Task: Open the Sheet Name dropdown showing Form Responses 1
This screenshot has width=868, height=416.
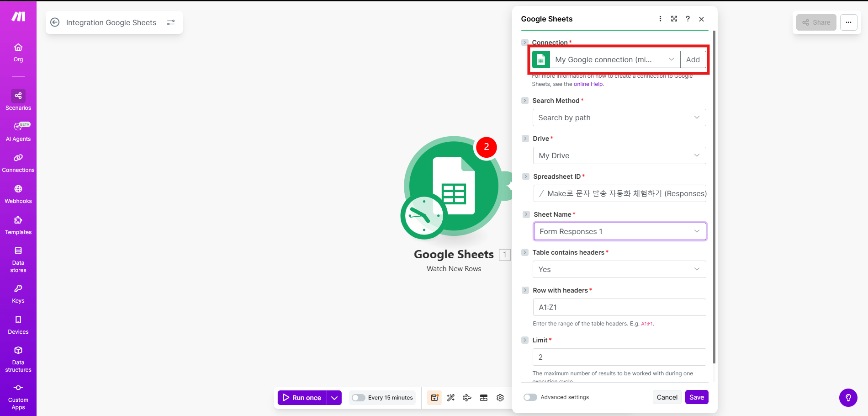Action: point(619,231)
